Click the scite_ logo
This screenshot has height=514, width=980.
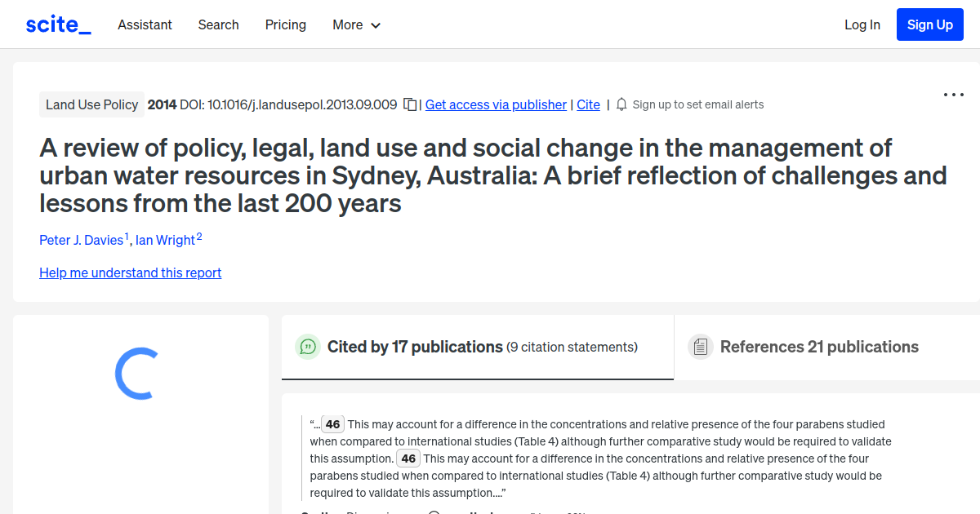tap(57, 24)
